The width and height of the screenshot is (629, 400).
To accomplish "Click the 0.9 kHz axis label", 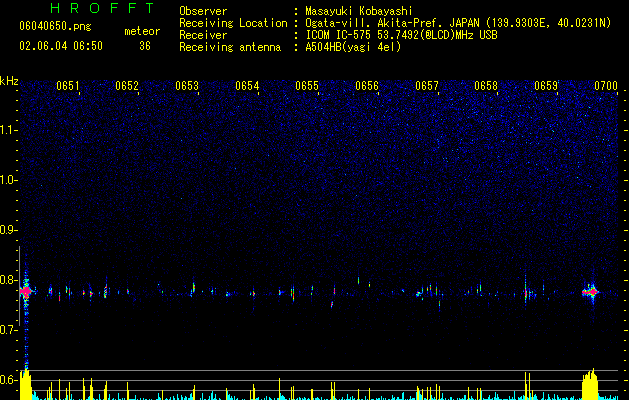I will [x=8, y=230].
